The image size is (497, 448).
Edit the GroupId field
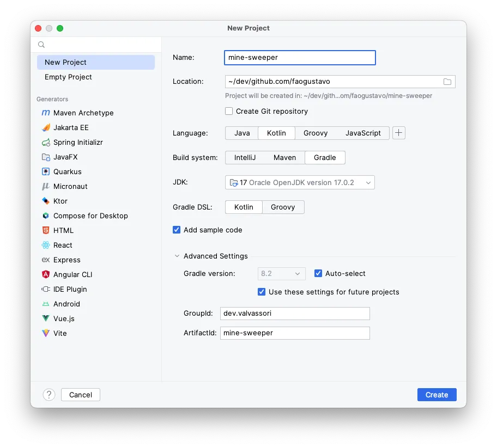tap(295, 314)
